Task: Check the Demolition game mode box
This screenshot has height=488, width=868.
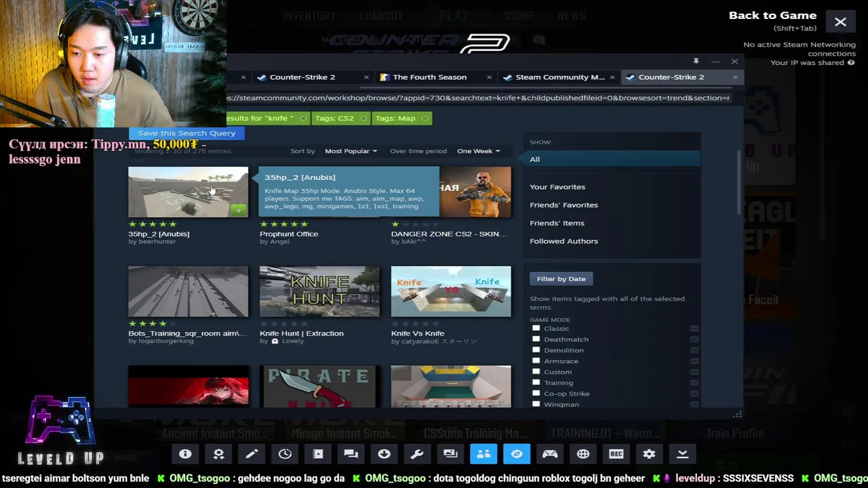Action: [x=536, y=350]
